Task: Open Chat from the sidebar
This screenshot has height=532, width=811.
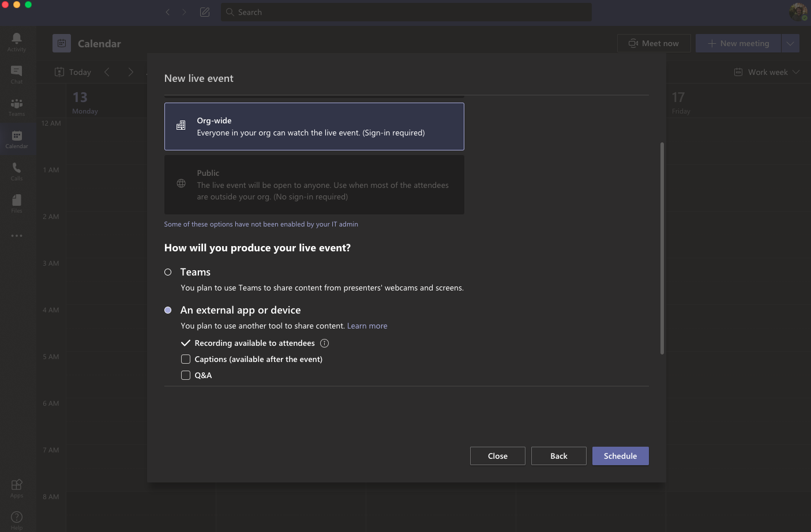Action: coord(17,74)
